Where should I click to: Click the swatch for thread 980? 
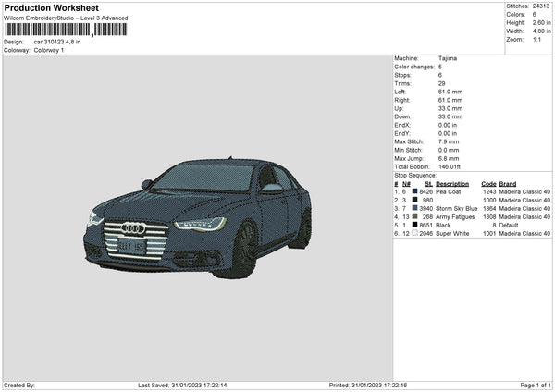pyautogui.click(x=415, y=200)
